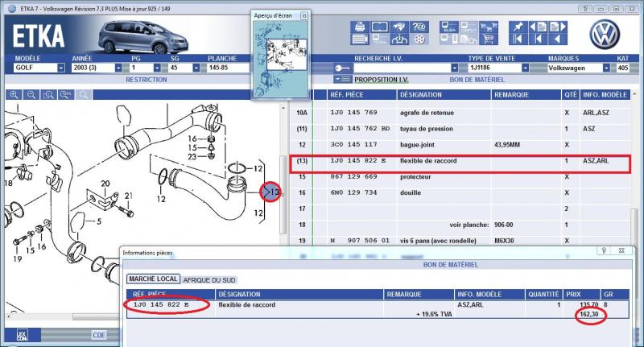Open the Type de vente dropdown 1J1186

(525, 68)
